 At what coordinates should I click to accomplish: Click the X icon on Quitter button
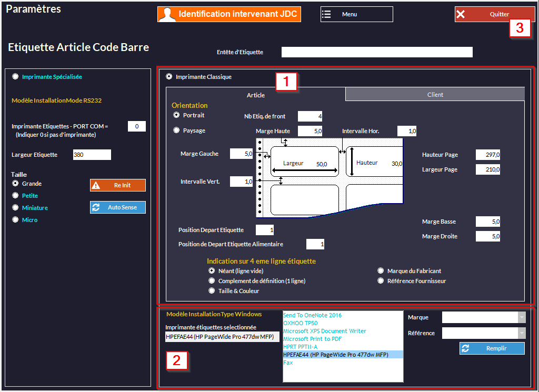pos(461,14)
